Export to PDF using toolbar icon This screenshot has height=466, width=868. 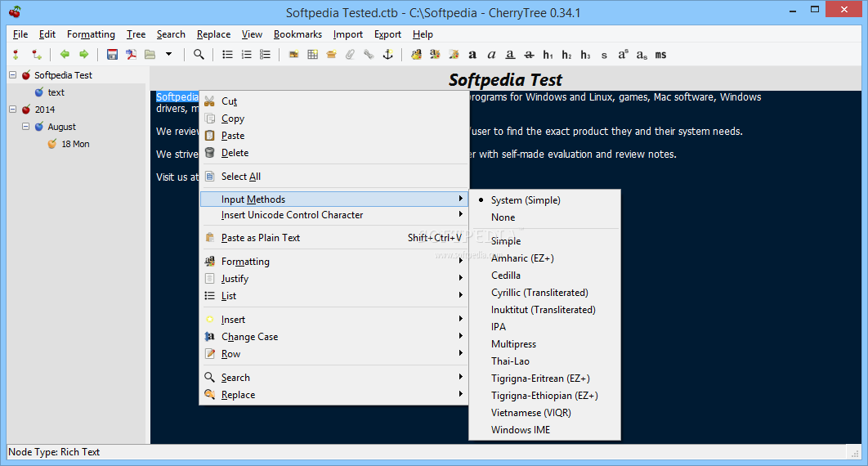pos(132,54)
